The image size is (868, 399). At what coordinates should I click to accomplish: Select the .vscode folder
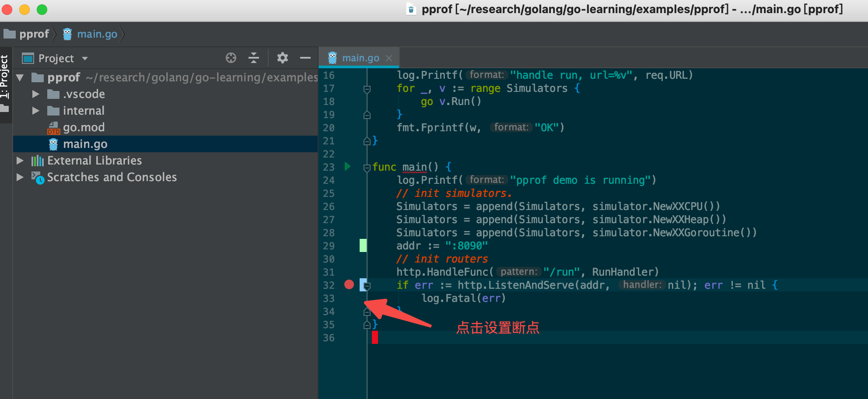84,94
